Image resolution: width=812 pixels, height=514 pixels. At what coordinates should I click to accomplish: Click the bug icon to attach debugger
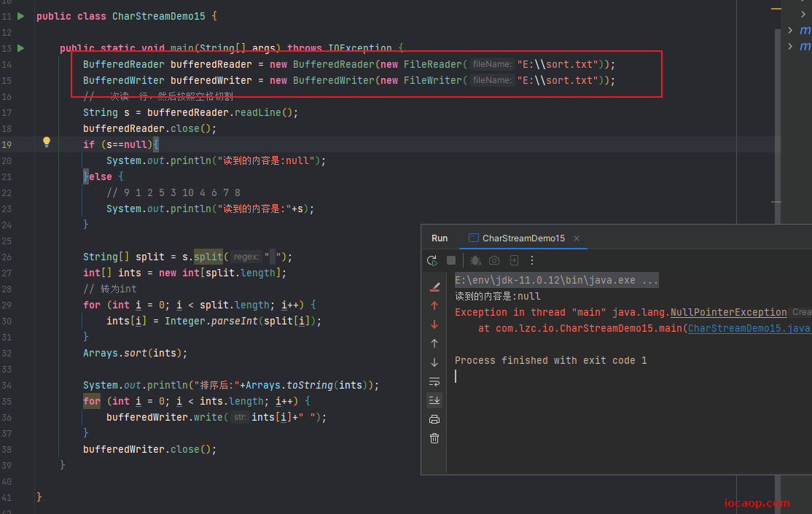pos(475,260)
